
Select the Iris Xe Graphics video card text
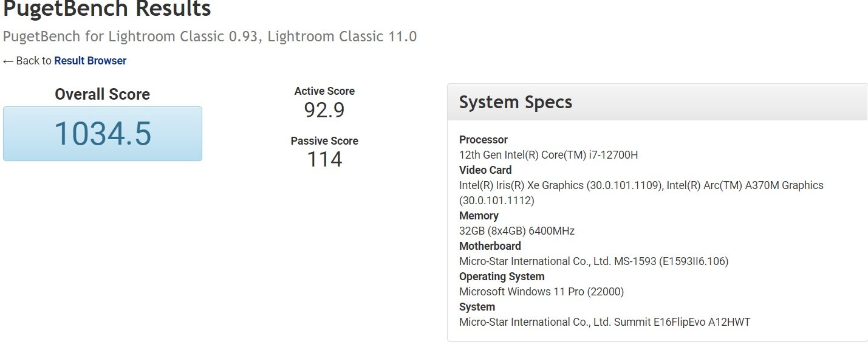coord(560,185)
